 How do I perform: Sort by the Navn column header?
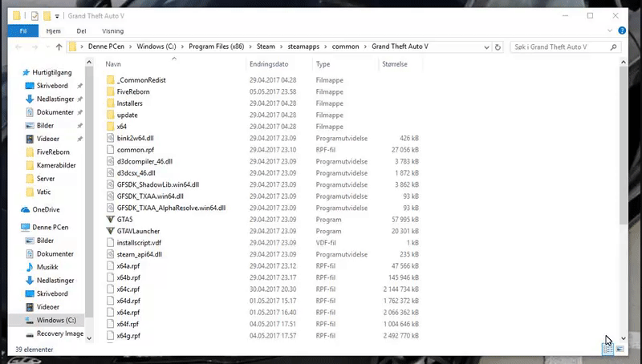pyautogui.click(x=113, y=64)
